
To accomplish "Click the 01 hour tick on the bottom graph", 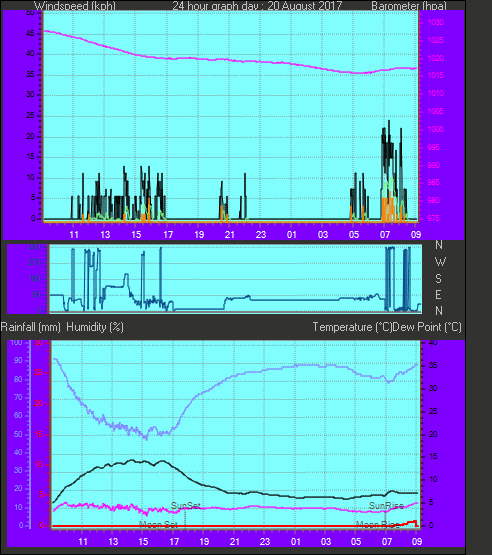I will pyautogui.click(x=295, y=542).
